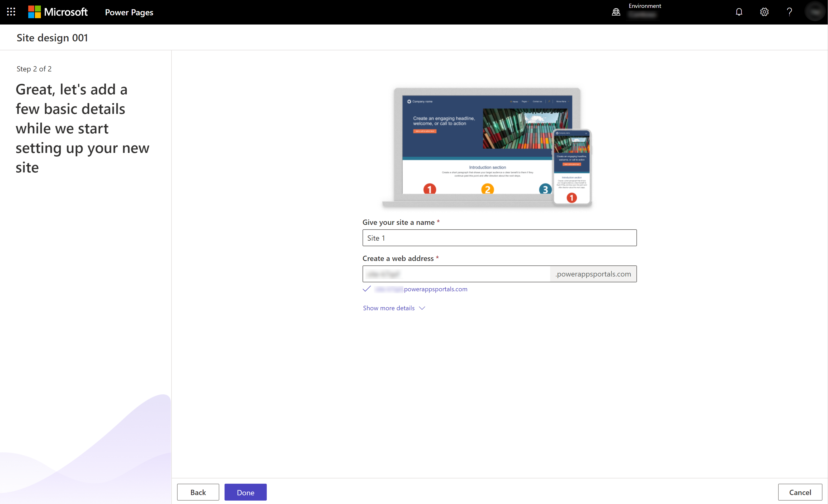Expand Show more details section
Viewport: 828px width, 504px height.
393,308
